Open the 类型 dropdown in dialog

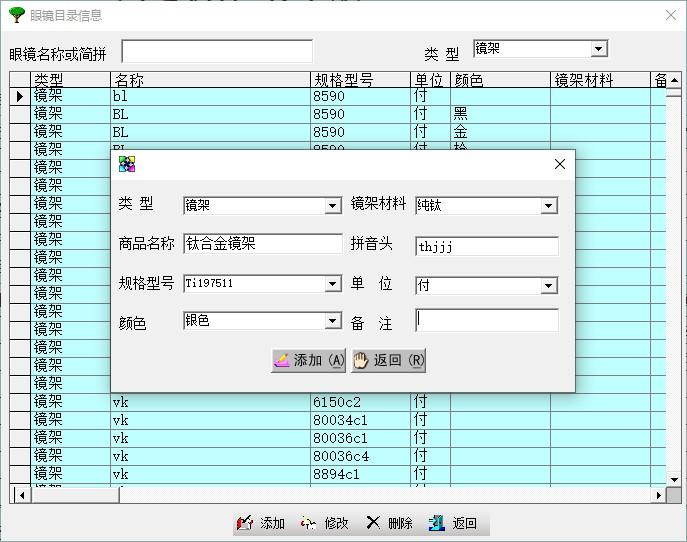point(333,206)
